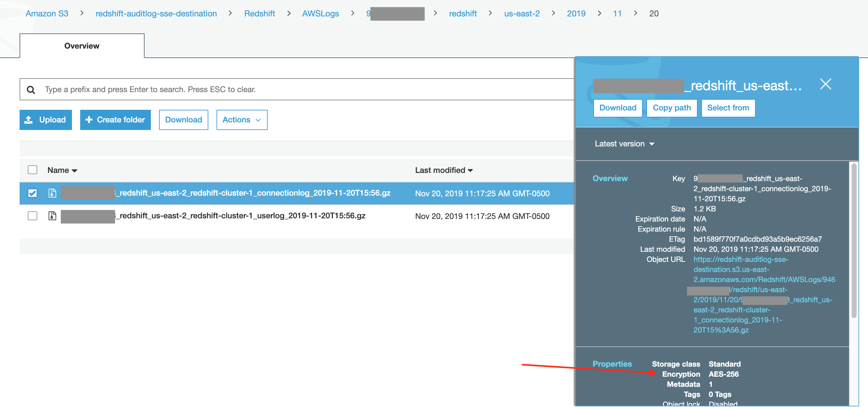
Task: Jump to Properties section in panel
Action: [612, 364]
